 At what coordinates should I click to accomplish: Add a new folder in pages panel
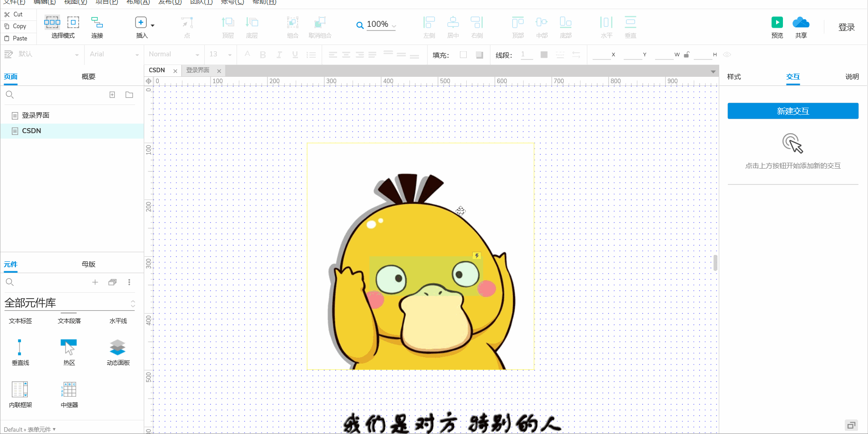(129, 95)
